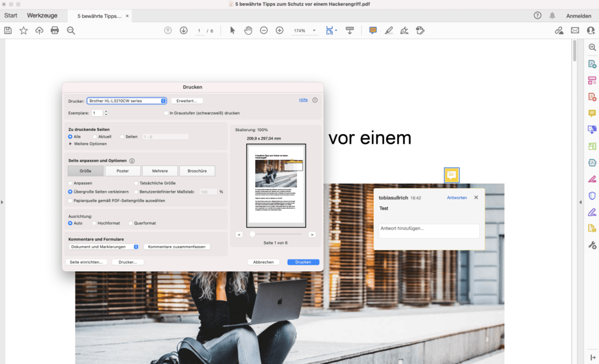Viewport: 599px width, 364px height.
Task: Select Übergroße Seiten verkleinern option
Action: click(x=70, y=192)
